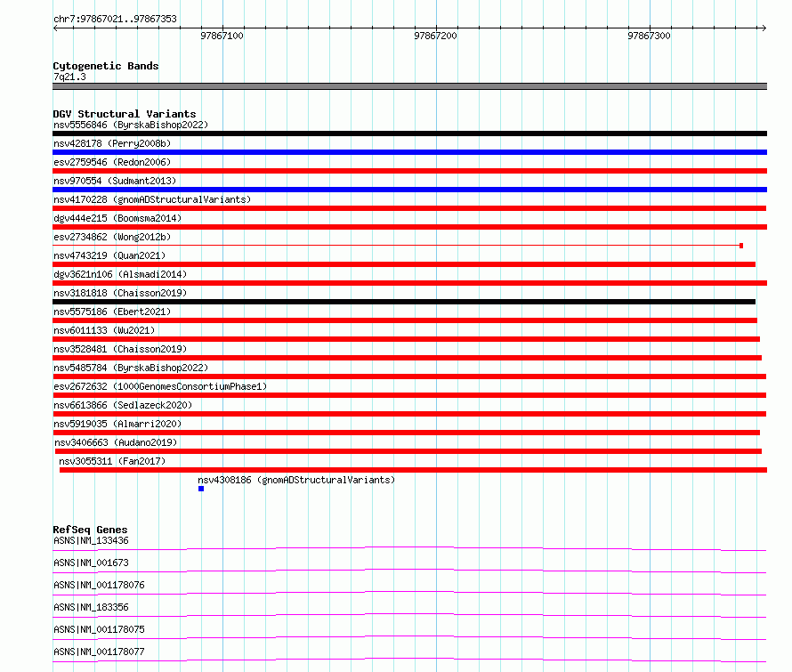The height and width of the screenshot is (672, 792).
Task: Open variant nsv3055311 (Fan2017)
Action: 112,461
